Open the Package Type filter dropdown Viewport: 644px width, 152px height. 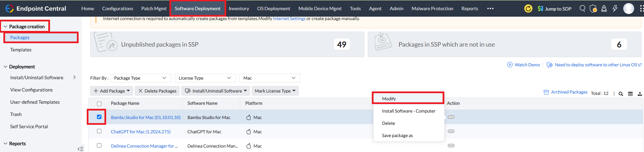pyautogui.click(x=141, y=78)
